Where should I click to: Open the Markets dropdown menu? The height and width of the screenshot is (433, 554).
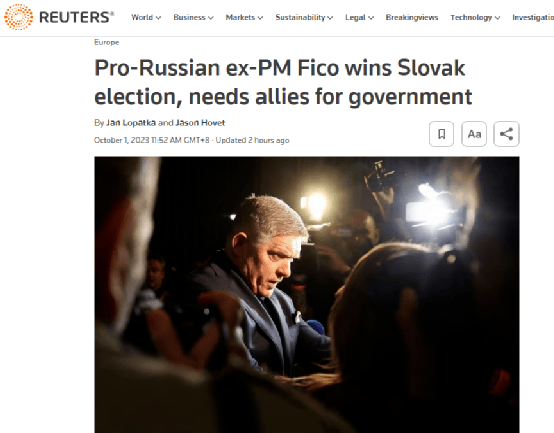(x=244, y=17)
